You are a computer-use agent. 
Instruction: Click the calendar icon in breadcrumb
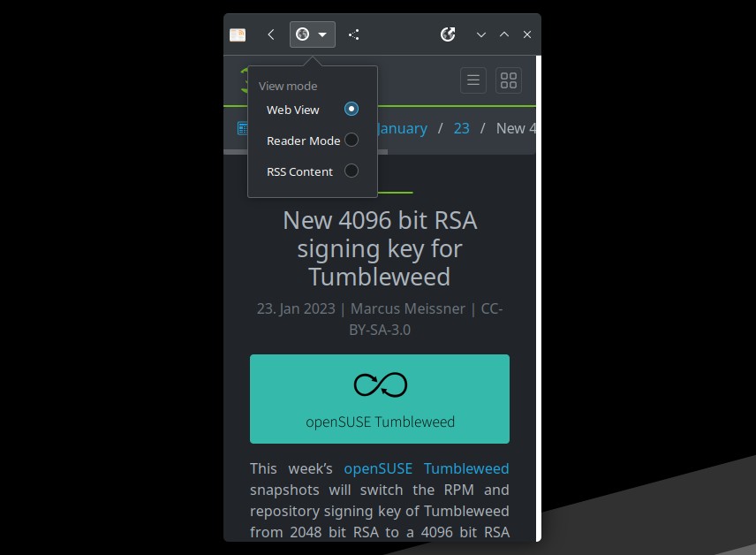[x=243, y=128]
